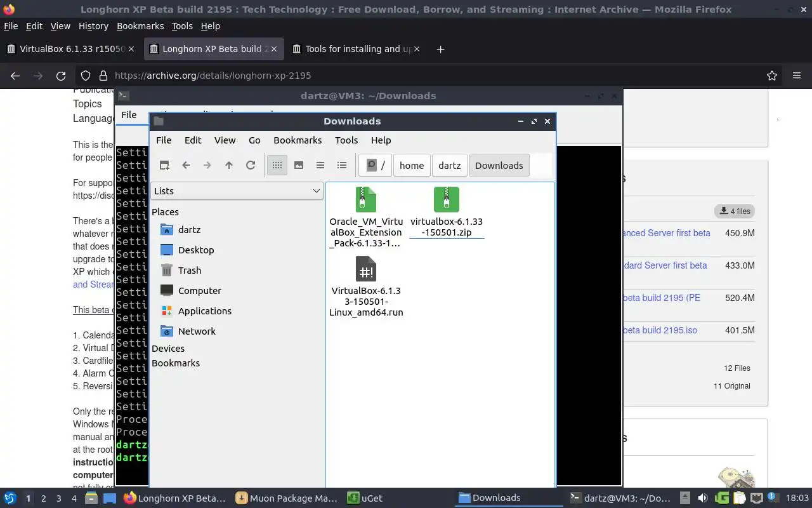Screen dimensions: 812x508
Task: Open file manager Go menu
Action: (254, 140)
